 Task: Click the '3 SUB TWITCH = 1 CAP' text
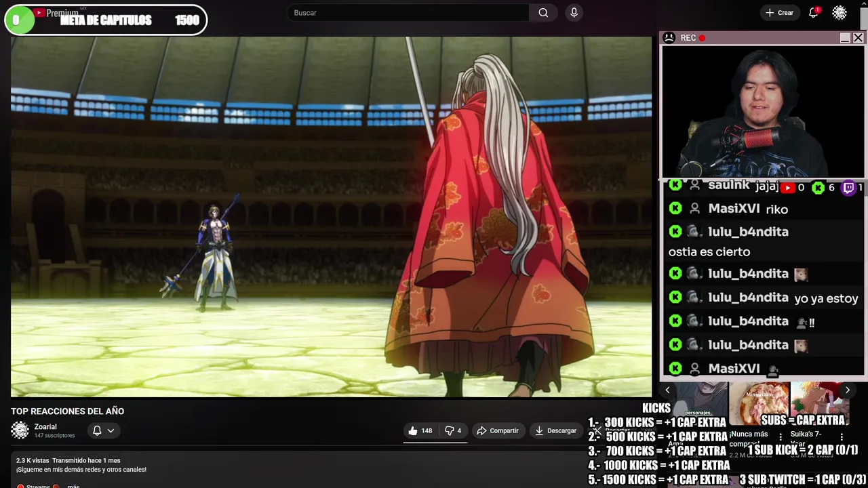(803, 480)
